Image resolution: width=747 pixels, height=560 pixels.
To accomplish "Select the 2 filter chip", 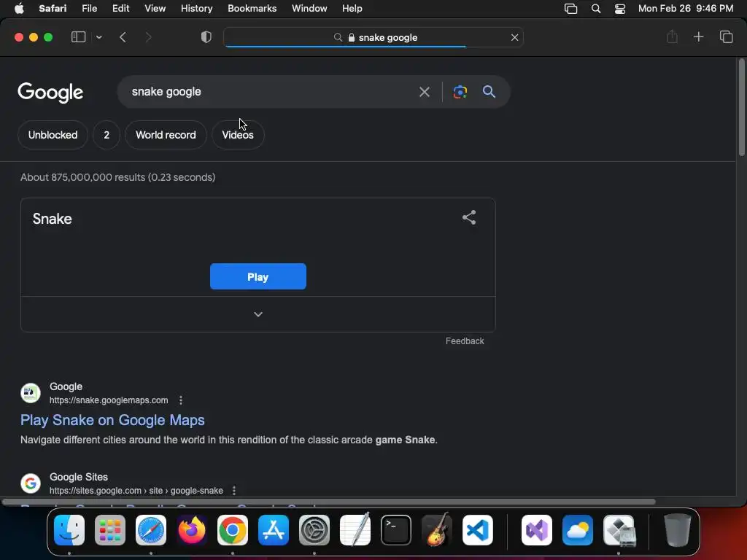I will pos(107,135).
